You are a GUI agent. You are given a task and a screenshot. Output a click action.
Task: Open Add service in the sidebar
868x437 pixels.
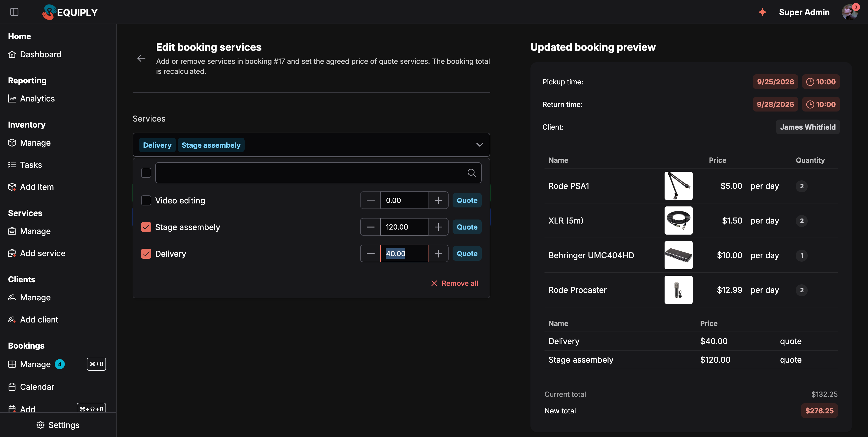[x=37, y=253]
